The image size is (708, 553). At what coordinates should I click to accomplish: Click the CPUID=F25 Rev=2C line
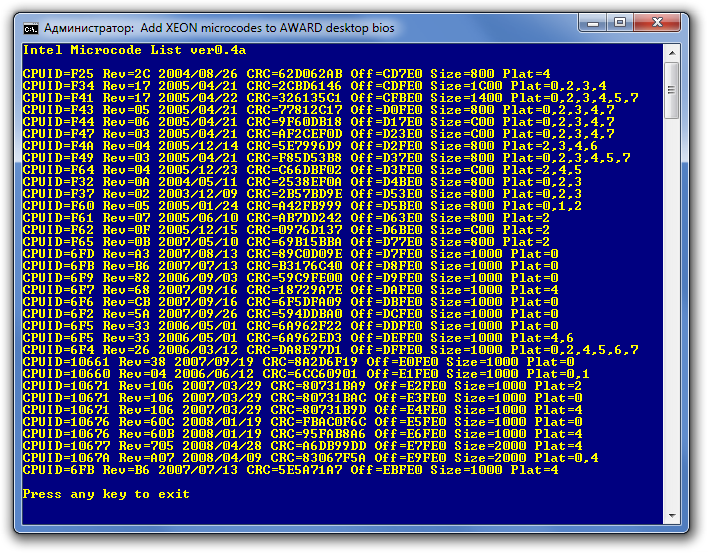pyautogui.click(x=287, y=74)
